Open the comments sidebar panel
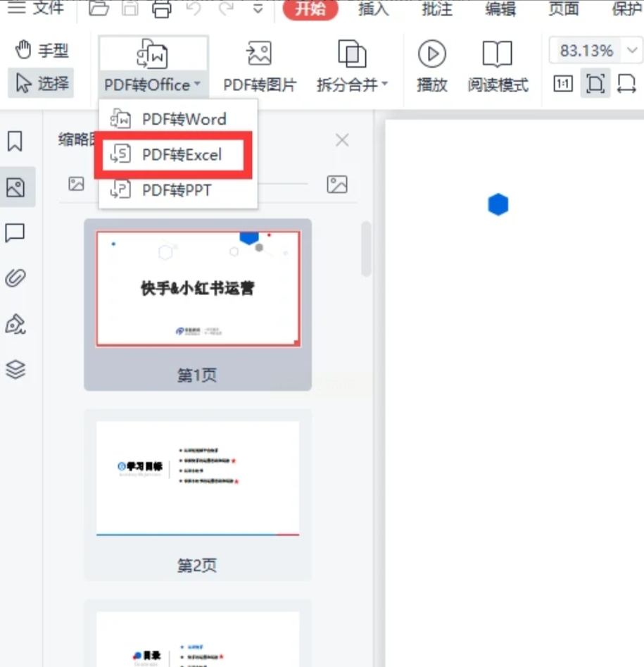 point(15,233)
